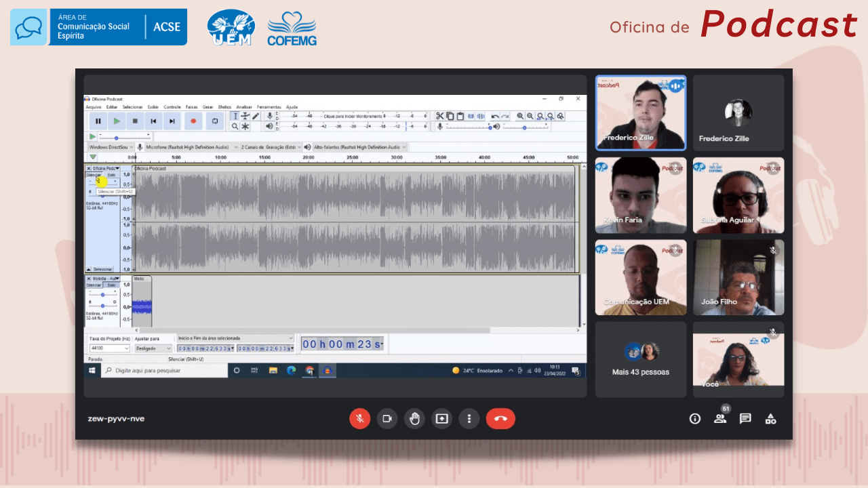Image resolution: width=868 pixels, height=488 pixels.
Task: Toggle Silenciar on Oficina Podcast track
Action: (x=94, y=175)
